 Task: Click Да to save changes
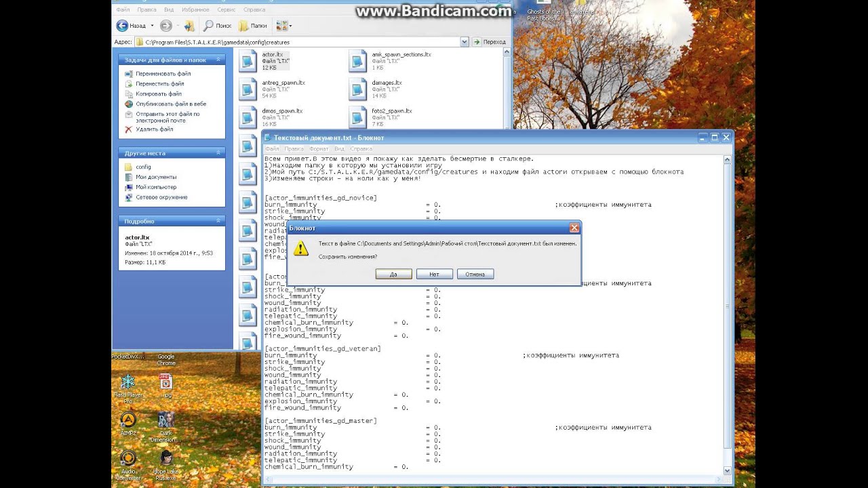click(393, 274)
